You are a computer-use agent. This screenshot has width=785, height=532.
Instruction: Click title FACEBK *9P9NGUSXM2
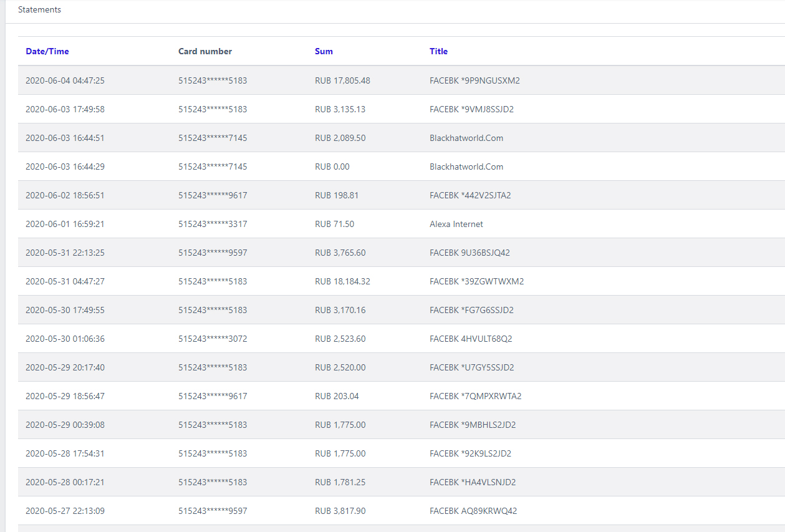[474, 80]
